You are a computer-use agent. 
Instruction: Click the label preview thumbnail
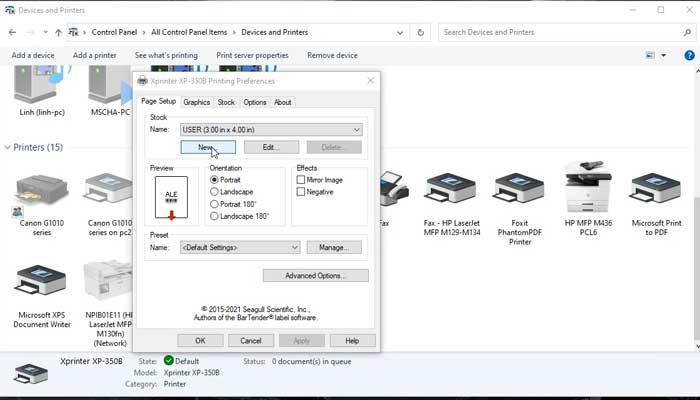coord(171,197)
